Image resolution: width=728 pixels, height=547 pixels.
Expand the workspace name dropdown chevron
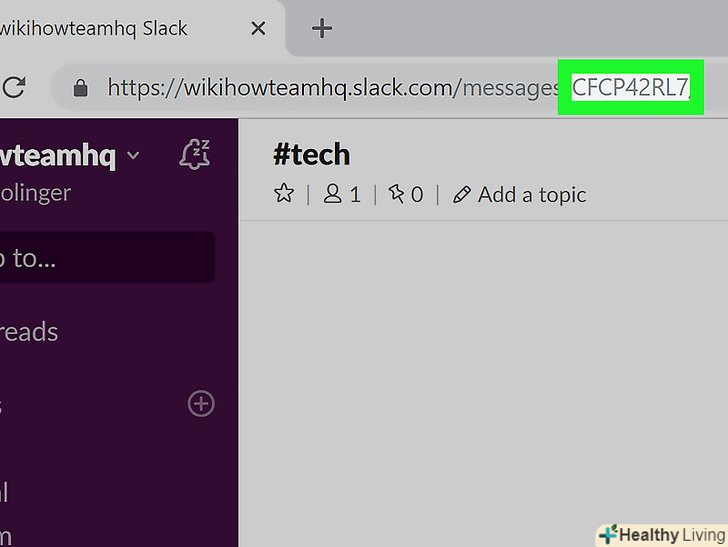pyautogui.click(x=133, y=155)
